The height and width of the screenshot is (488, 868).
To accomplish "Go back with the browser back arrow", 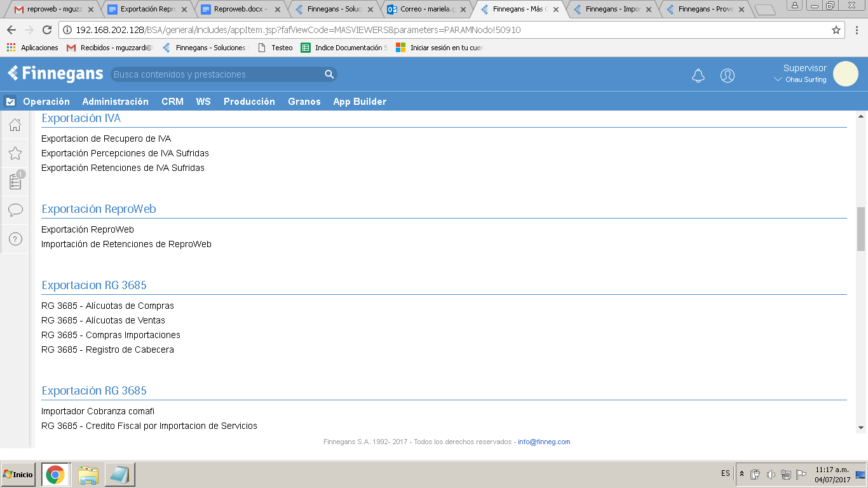I will (11, 30).
